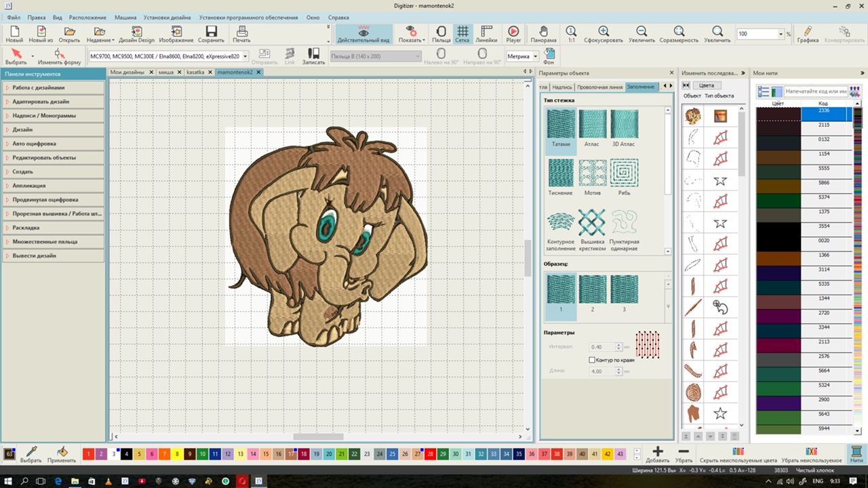Pick the 3D Атлас stitch type

point(624,129)
